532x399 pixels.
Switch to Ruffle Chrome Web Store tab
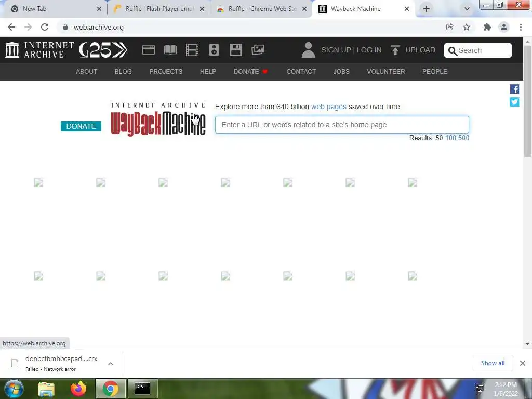click(262, 9)
